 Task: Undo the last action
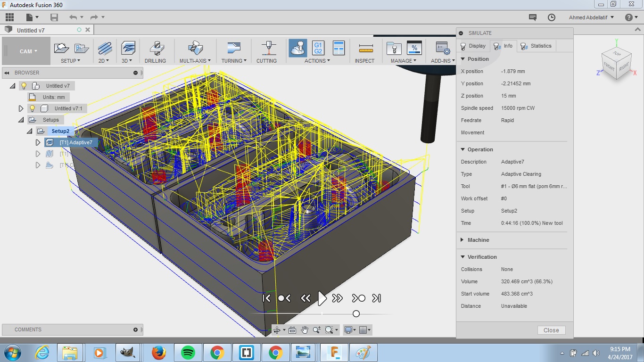click(x=73, y=17)
